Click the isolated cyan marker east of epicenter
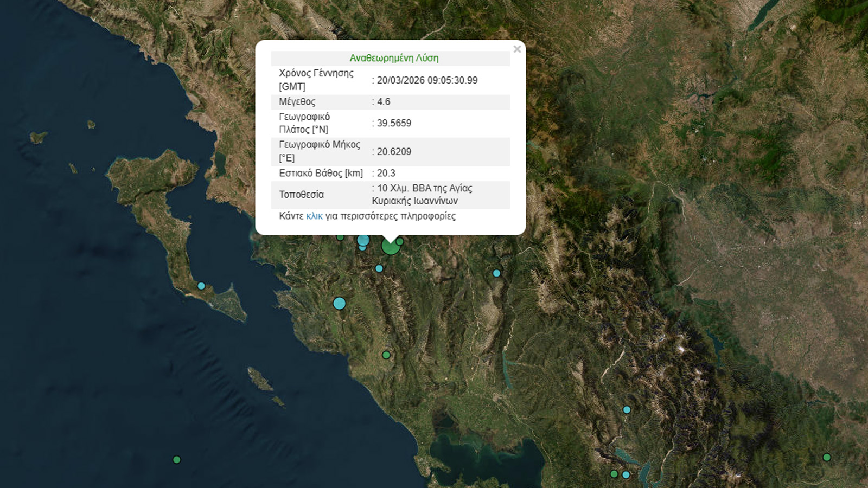Viewport: 868px width, 488px height. 496,273
